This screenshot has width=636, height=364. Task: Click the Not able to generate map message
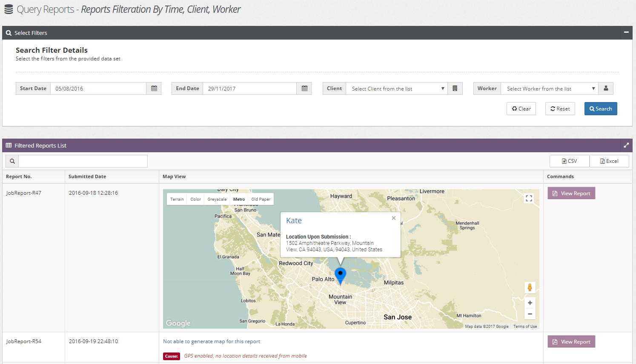pos(212,341)
